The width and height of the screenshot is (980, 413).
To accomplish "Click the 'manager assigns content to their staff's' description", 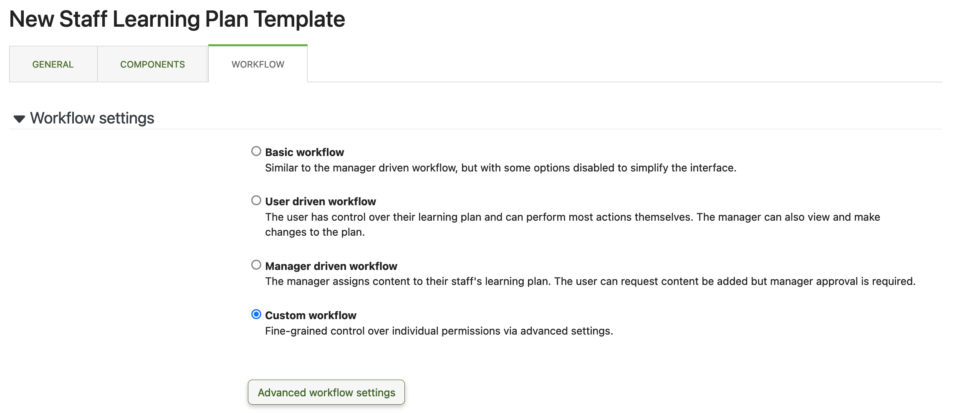I will (590, 281).
